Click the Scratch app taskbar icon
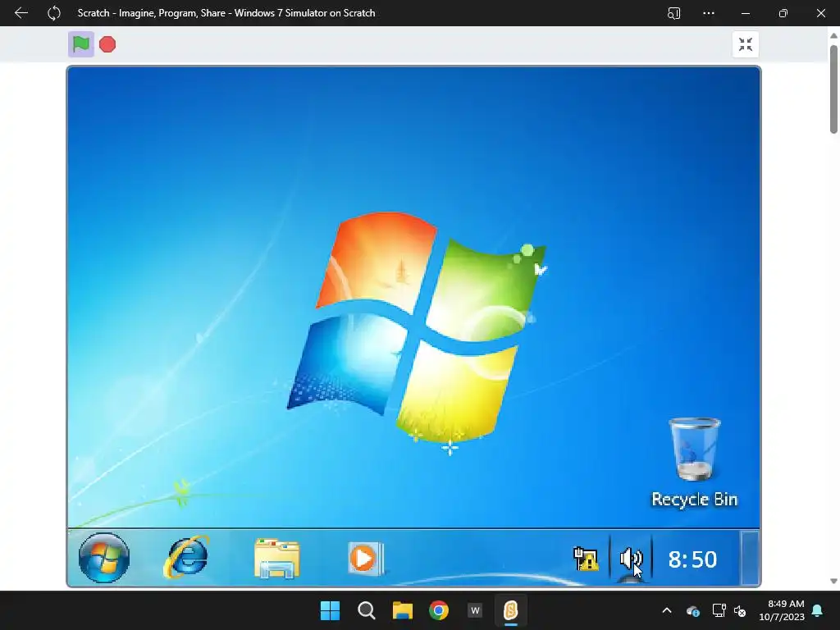The width and height of the screenshot is (840, 630). (510, 610)
